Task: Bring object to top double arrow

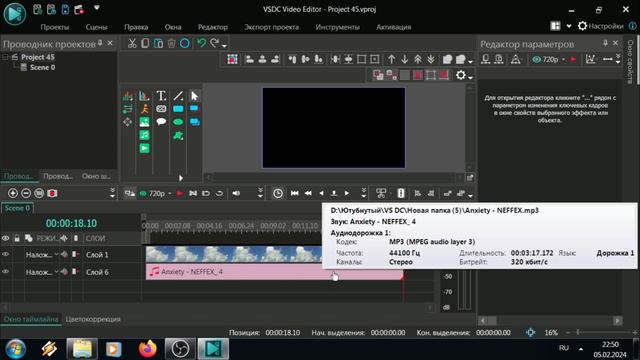Action: coord(418,59)
